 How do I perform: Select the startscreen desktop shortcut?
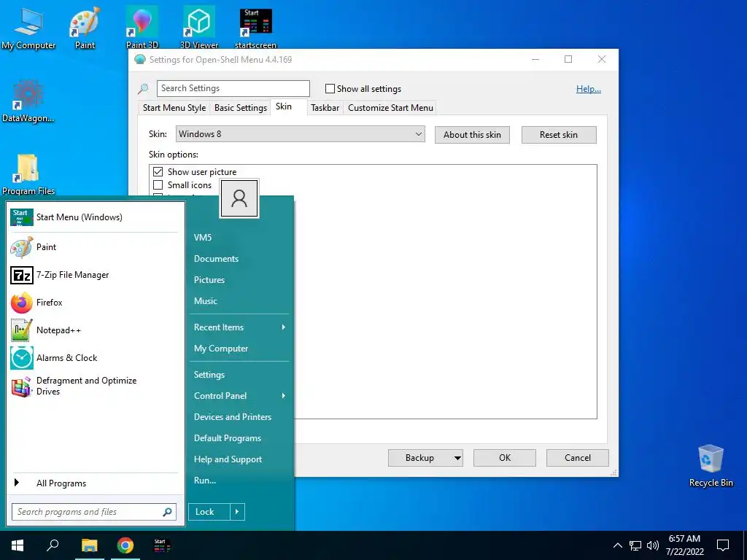point(255,28)
